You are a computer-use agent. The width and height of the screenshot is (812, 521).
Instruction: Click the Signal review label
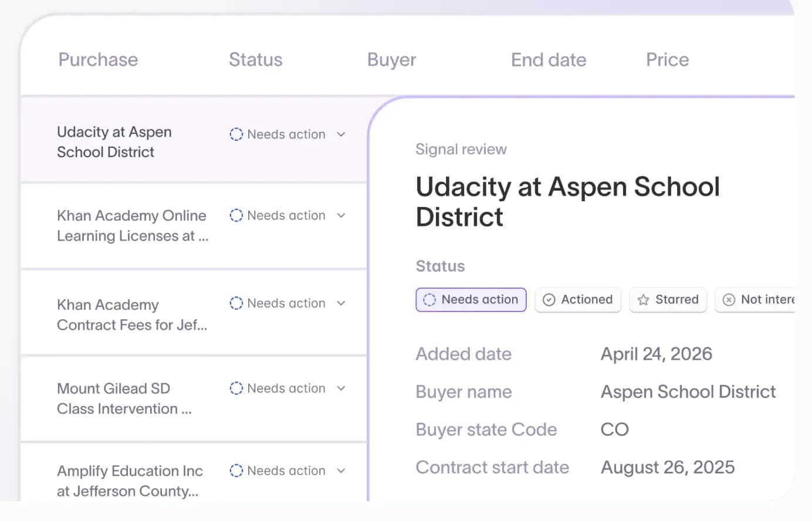(461, 149)
